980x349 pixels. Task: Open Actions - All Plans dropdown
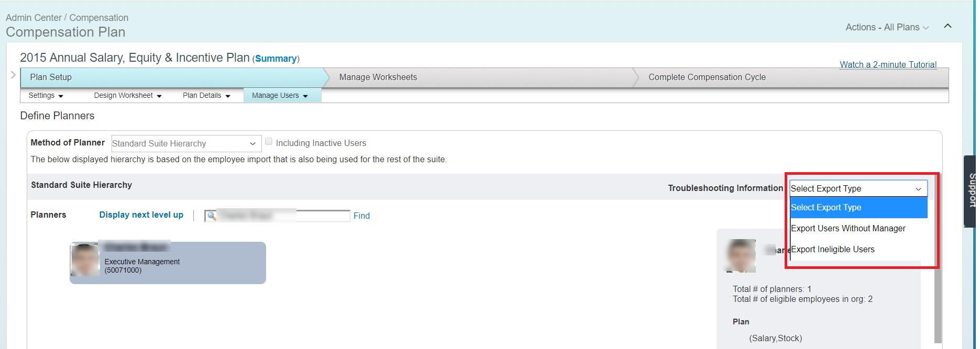(887, 27)
